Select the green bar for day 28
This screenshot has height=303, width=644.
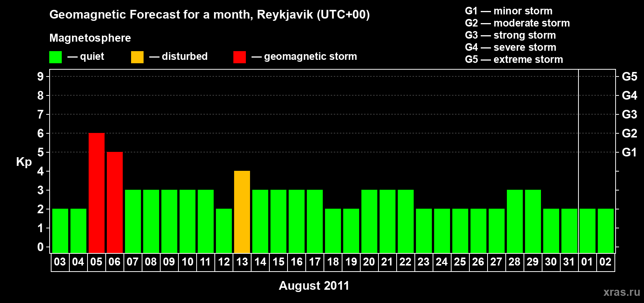click(x=515, y=221)
